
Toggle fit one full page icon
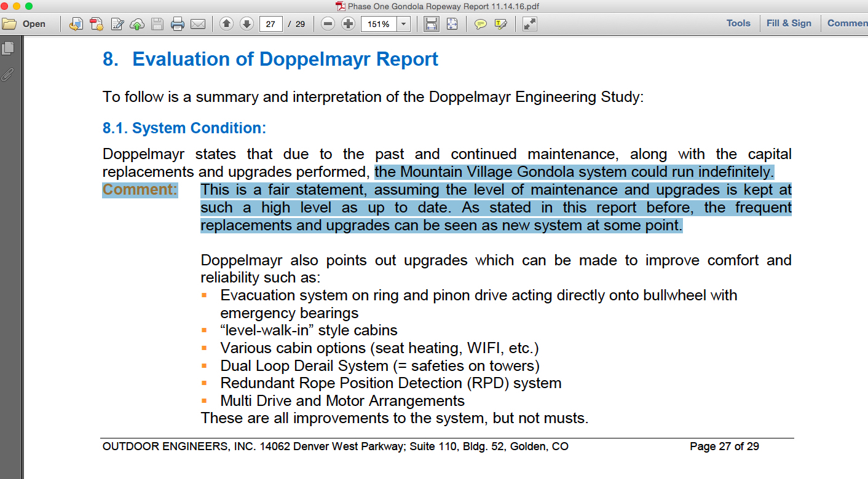[x=452, y=24]
